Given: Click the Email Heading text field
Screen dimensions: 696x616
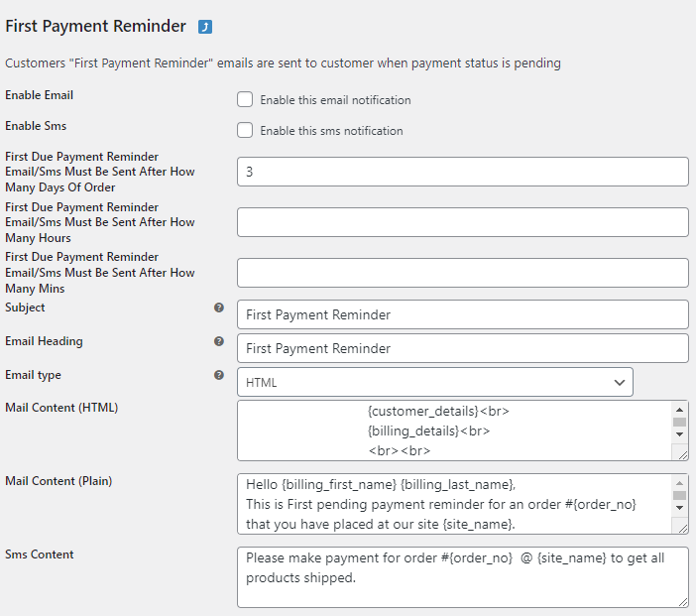Looking at the screenshot, I should coord(463,348).
